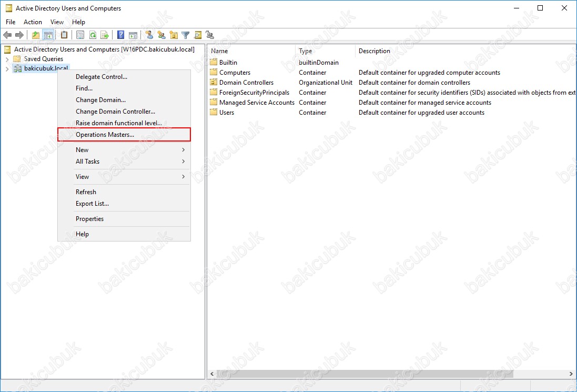Select the Managed Service Accounts row
The width and height of the screenshot is (577, 392).
(x=257, y=102)
